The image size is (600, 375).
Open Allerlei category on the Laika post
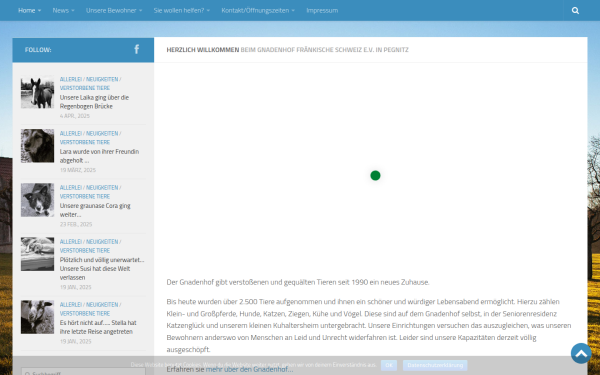(71, 79)
